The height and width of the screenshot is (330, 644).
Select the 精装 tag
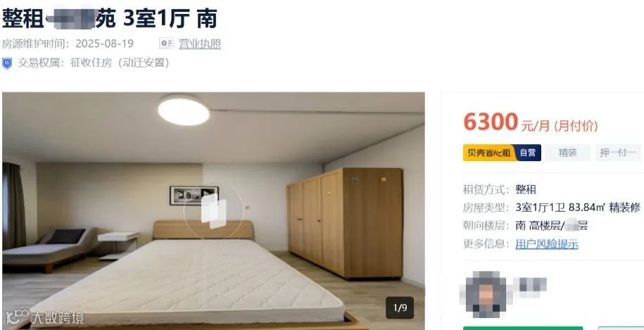[567, 153]
